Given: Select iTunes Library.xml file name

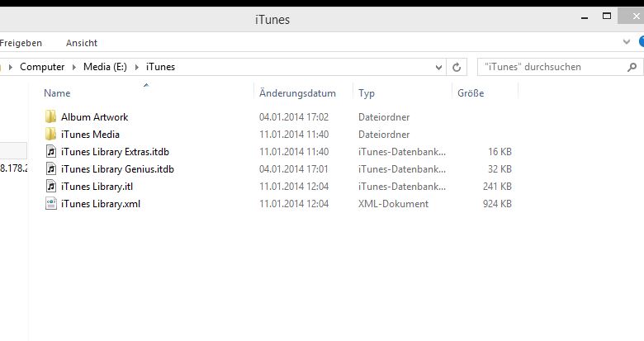Looking at the screenshot, I should tap(101, 203).
